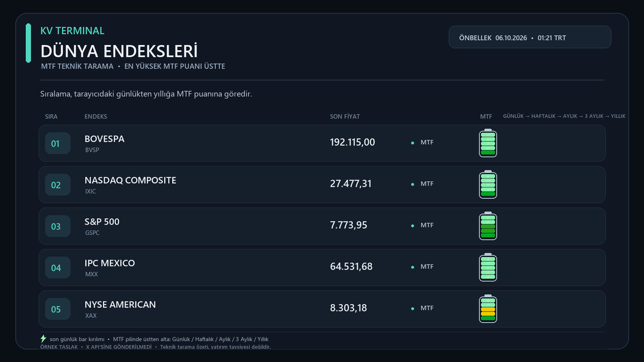Click the price 27.477,31
Viewport: 644px width, 362px height.
[x=351, y=183]
